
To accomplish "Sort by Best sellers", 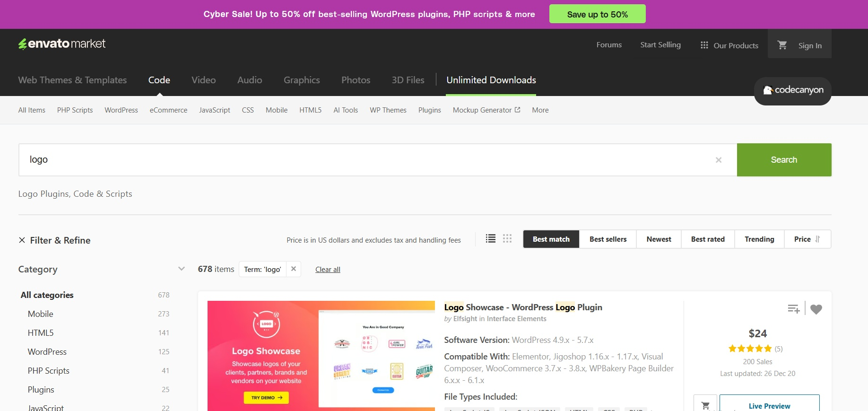I will click(608, 239).
